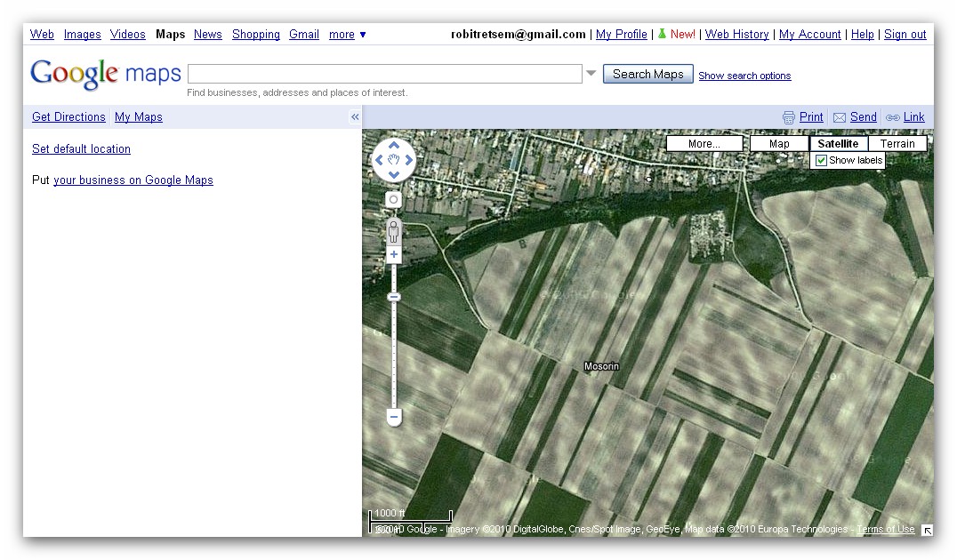Open the My Maps tab
The image size is (957, 560).
click(139, 117)
